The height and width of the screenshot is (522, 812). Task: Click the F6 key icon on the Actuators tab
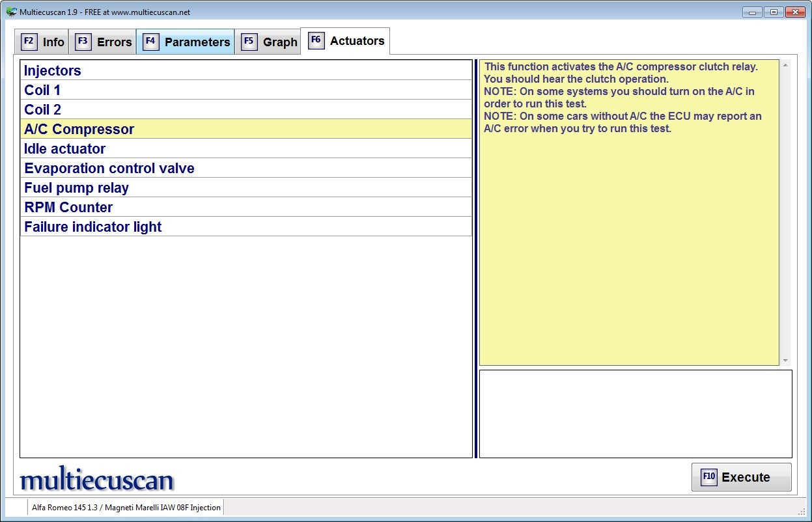[x=316, y=40]
